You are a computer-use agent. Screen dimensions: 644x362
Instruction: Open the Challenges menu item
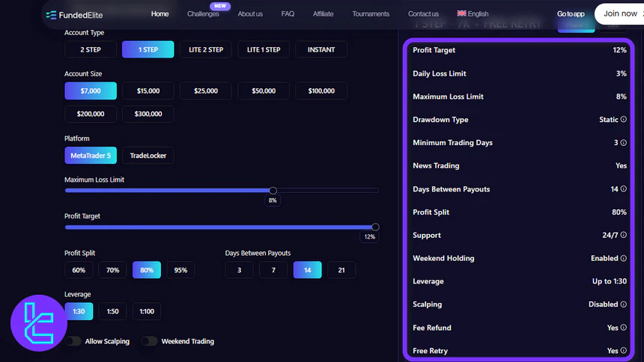point(203,13)
